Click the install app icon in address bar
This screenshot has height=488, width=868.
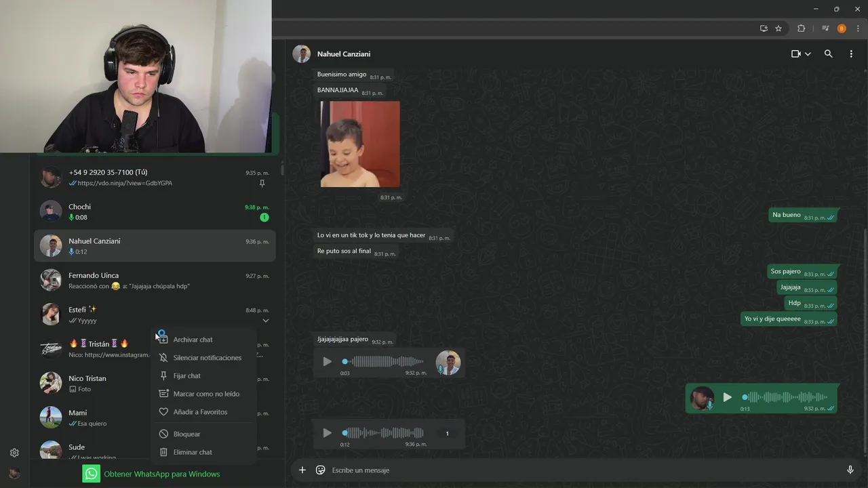click(764, 28)
